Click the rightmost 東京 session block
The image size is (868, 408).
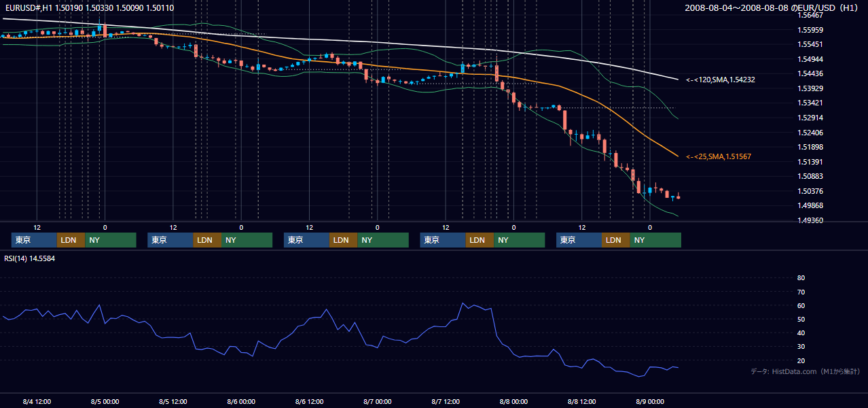click(579, 240)
